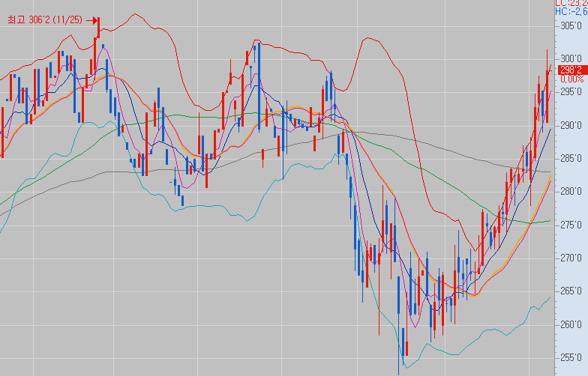Screen dimensions: 588x376
Task: Click the 270'0 price axis label
Action: pyautogui.click(x=571, y=258)
